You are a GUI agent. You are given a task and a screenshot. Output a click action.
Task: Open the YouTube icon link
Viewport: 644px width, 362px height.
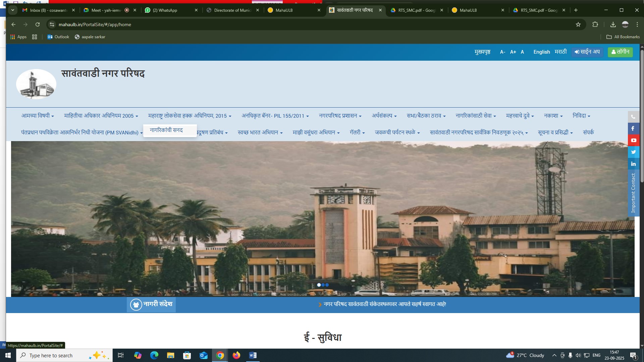[633, 140]
